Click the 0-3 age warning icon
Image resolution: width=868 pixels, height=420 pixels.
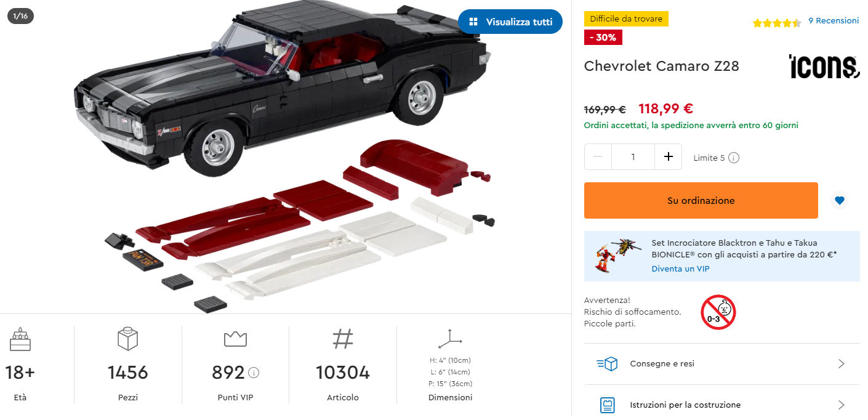point(718,312)
